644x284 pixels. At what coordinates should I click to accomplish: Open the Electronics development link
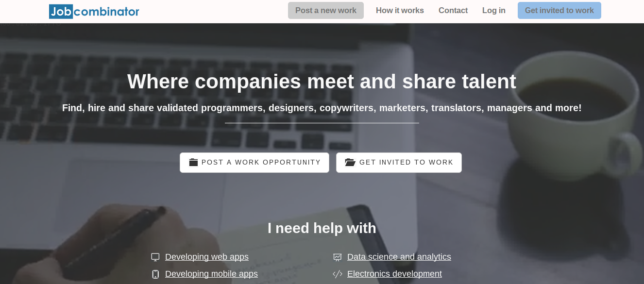click(x=394, y=274)
